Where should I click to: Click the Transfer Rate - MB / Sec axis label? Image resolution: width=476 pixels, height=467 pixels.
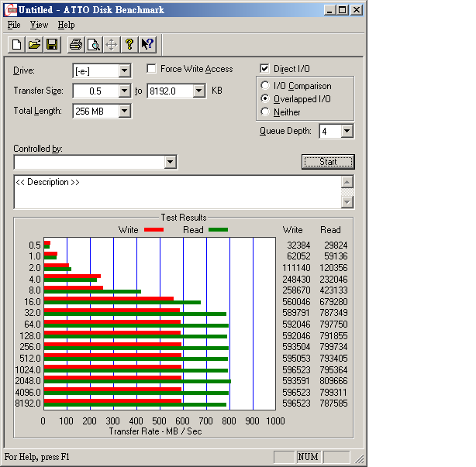coord(155,431)
